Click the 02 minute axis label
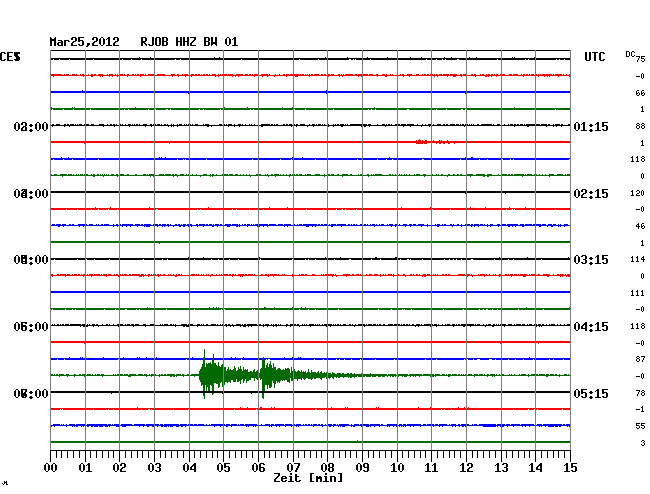This screenshot has width=650, height=494. click(119, 468)
